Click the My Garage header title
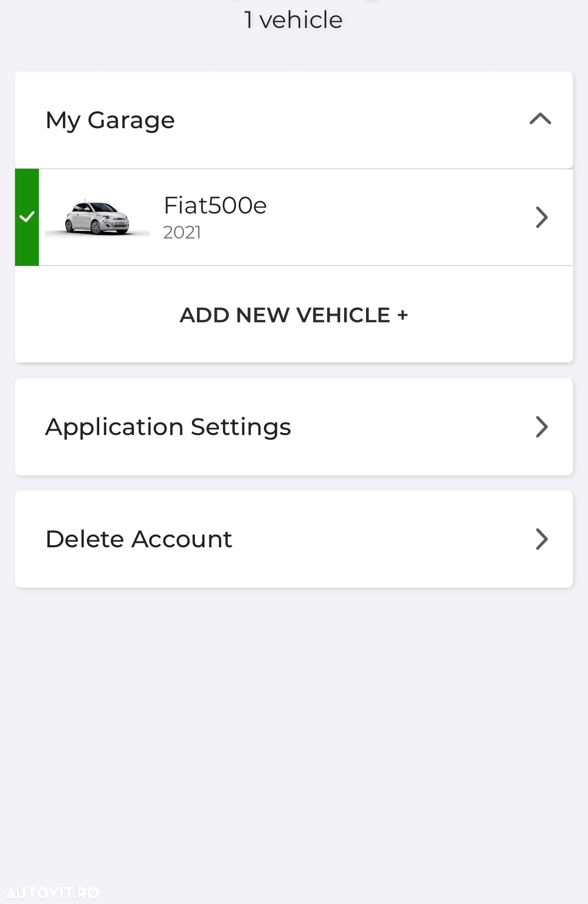Screen dimensions: 588x904 [110, 120]
